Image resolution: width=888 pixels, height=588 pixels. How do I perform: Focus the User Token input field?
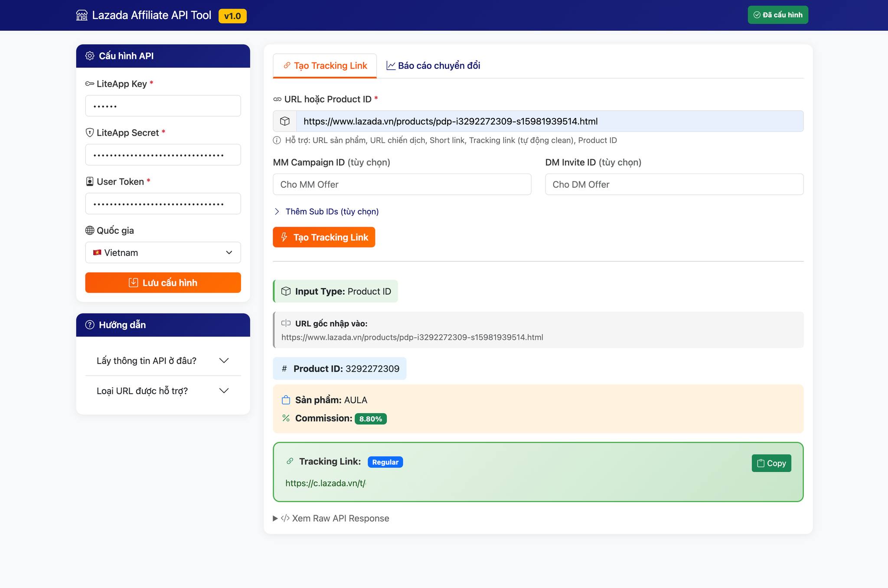coord(163,204)
